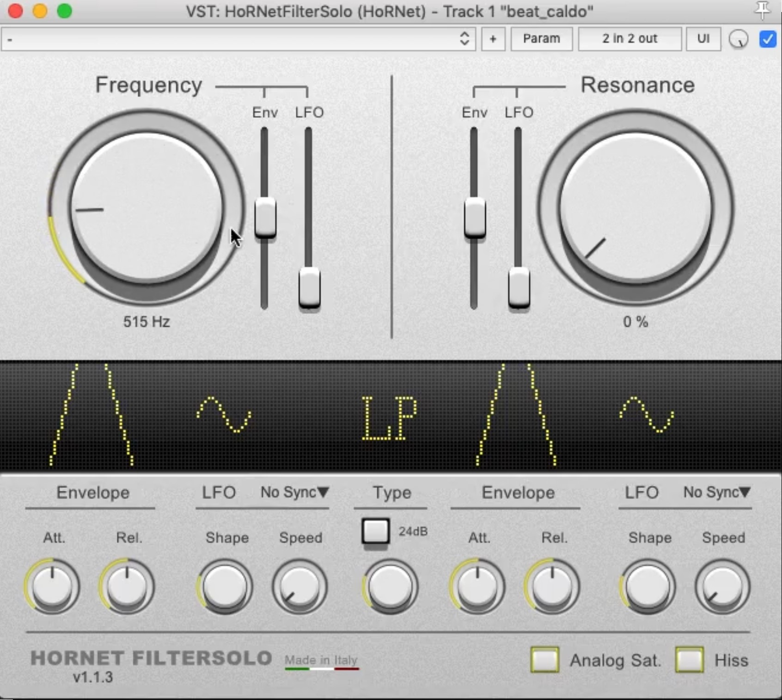This screenshot has height=700, width=782.
Task: Click the Resonance LFO sine waveform display
Action: 647,414
